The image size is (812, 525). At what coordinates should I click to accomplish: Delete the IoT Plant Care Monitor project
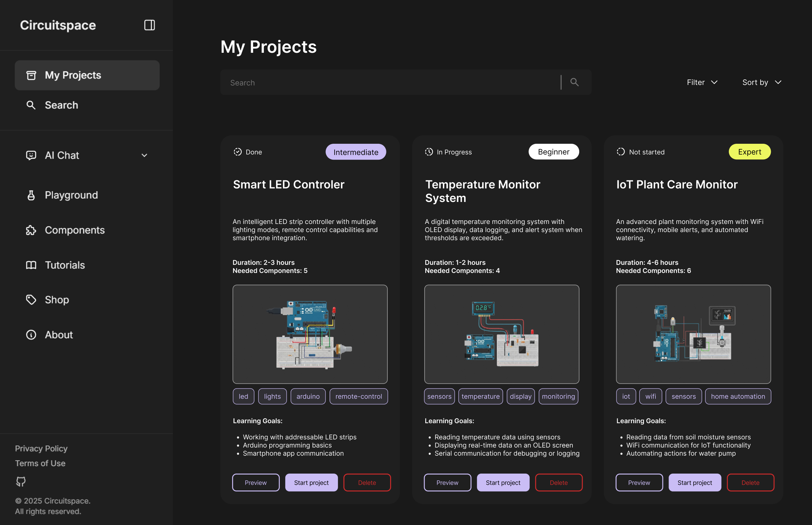pyautogui.click(x=750, y=482)
